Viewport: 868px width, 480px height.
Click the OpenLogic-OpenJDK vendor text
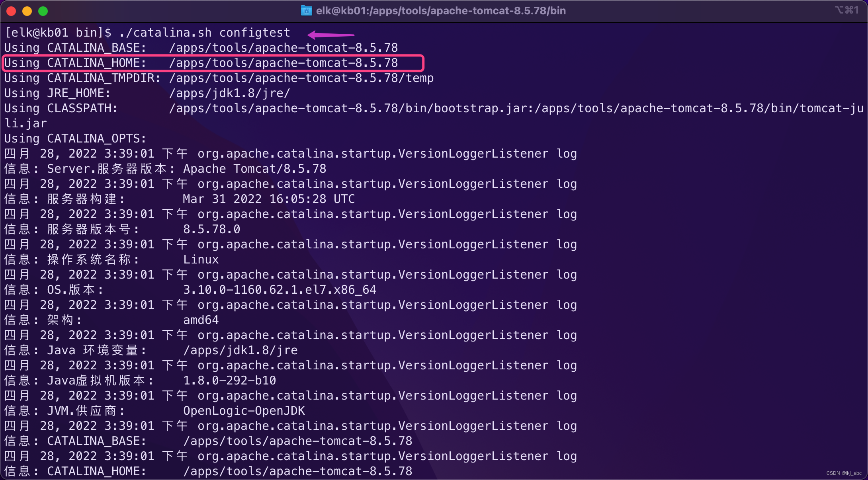(244, 411)
